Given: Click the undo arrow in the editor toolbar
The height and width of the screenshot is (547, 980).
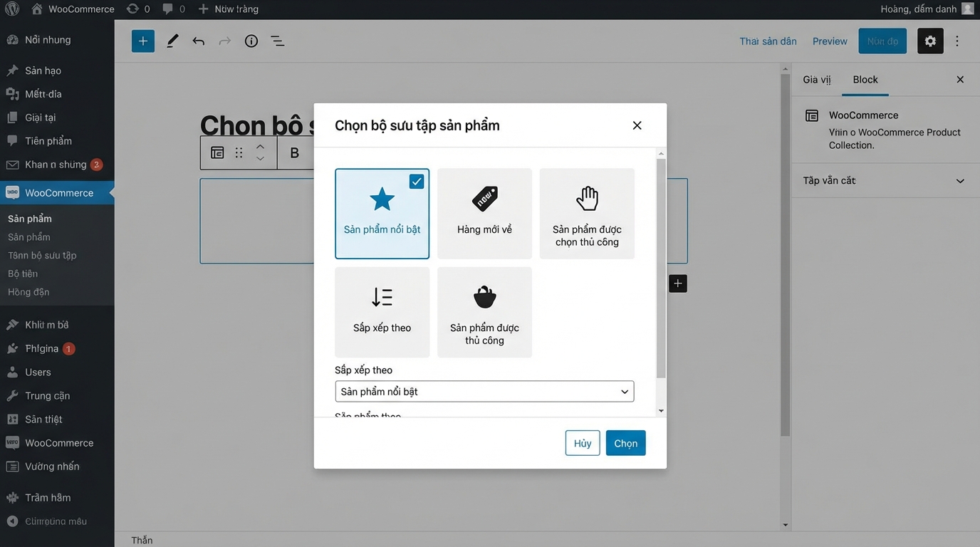Looking at the screenshot, I should pyautogui.click(x=199, y=41).
